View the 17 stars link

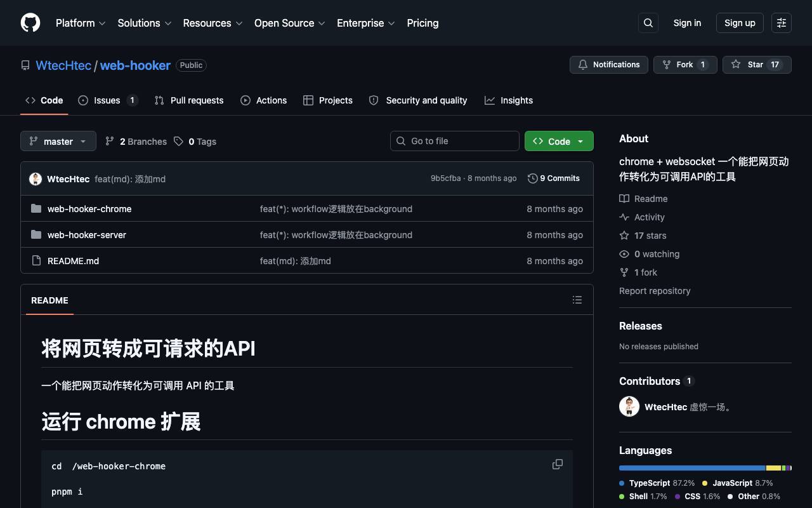pyautogui.click(x=643, y=236)
